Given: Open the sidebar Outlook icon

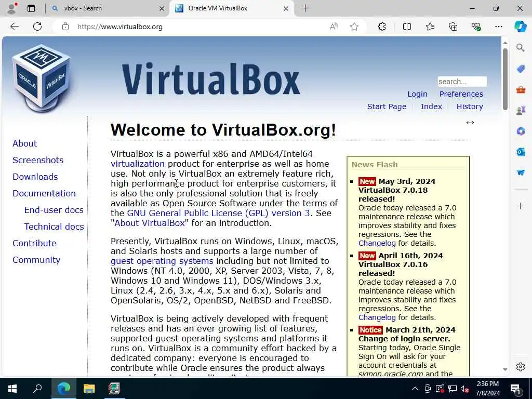Looking at the screenshot, I should click(x=521, y=152).
